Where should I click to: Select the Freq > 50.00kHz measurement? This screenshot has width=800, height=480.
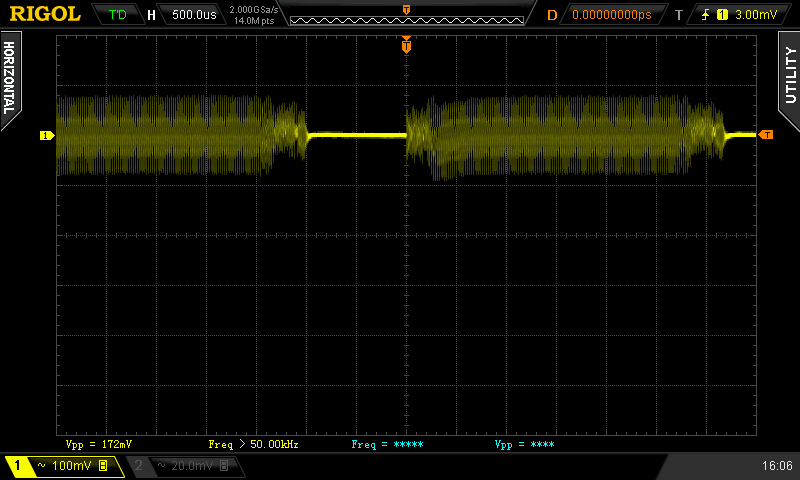pos(253,443)
